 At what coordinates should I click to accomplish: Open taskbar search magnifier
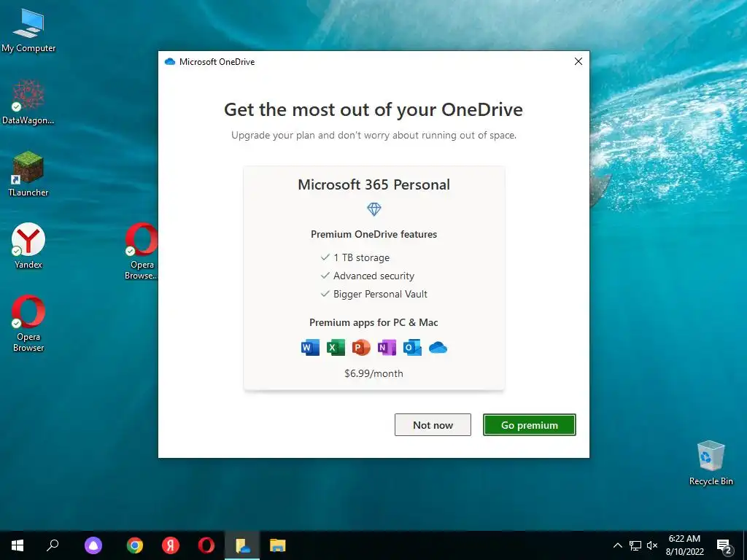tap(53, 545)
